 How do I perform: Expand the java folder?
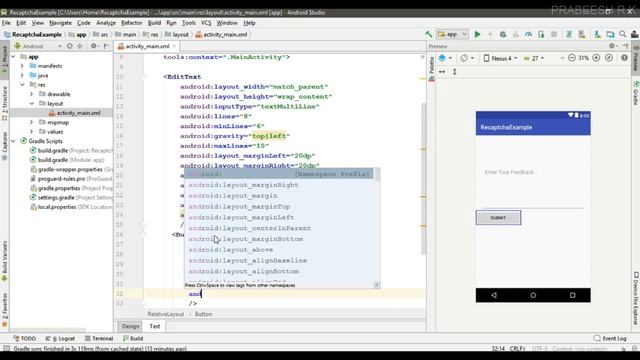click(22, 75)
